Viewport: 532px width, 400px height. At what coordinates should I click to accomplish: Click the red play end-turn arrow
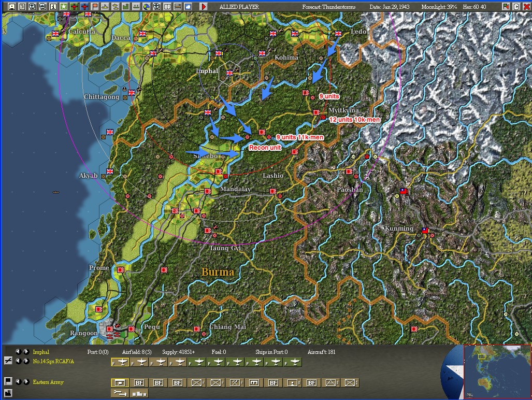(x=204, y=7)
